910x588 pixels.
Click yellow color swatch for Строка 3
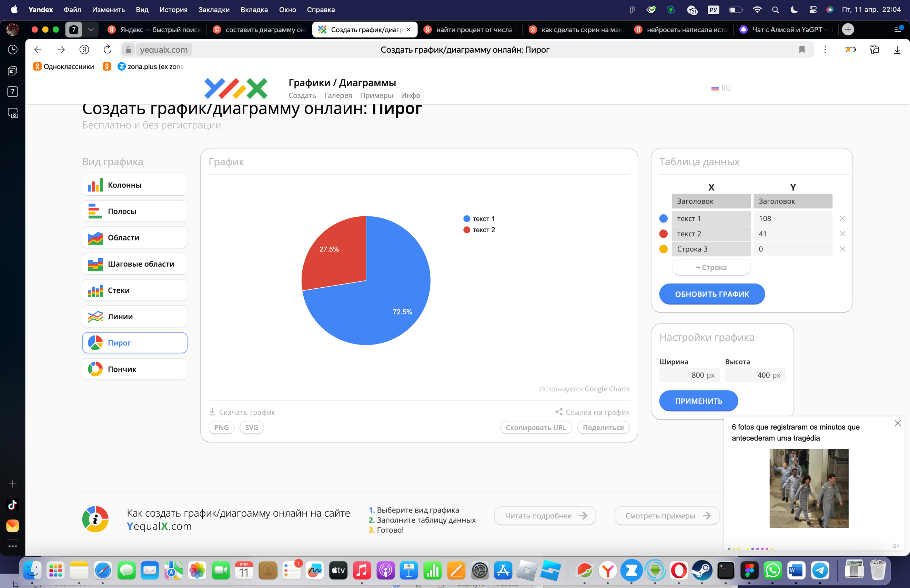[664, 249]
